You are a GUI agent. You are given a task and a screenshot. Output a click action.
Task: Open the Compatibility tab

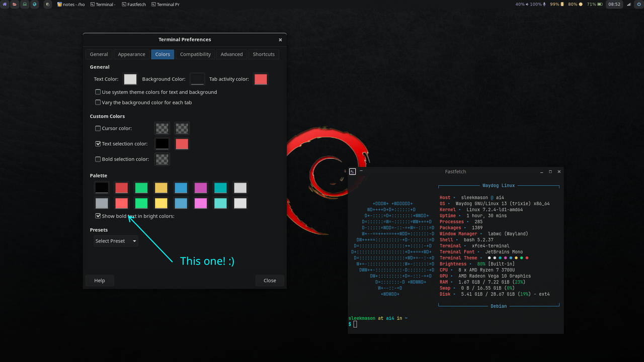click(195, 54)
